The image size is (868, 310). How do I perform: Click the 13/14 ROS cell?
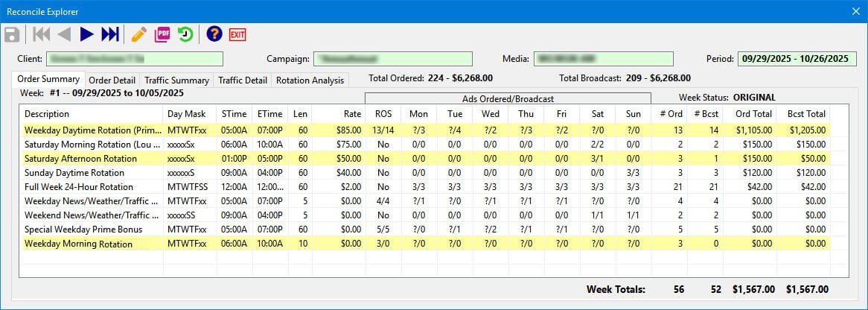point(383,130)
